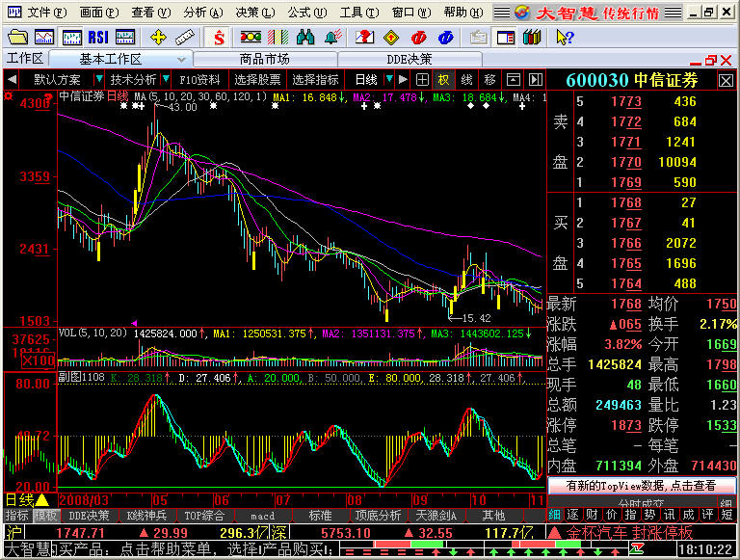The height and width of the screenshot is (560, 740).
Task: Select the 财 tab in side panel
Action: click(591, 515)
